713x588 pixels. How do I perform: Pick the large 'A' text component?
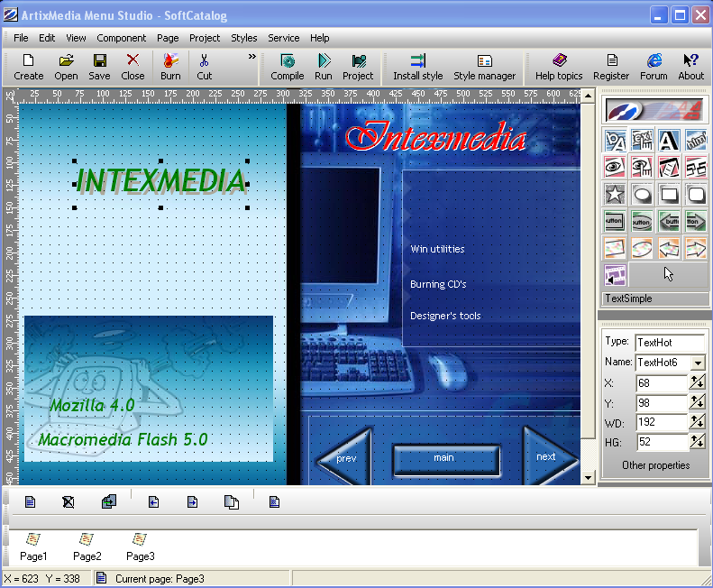tap(669, 140)
